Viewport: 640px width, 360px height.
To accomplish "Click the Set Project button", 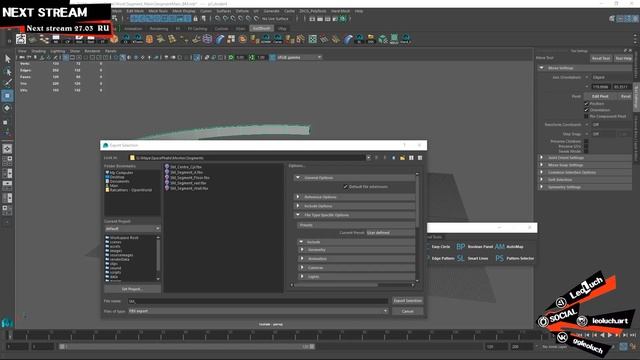I will click(132, 289).
